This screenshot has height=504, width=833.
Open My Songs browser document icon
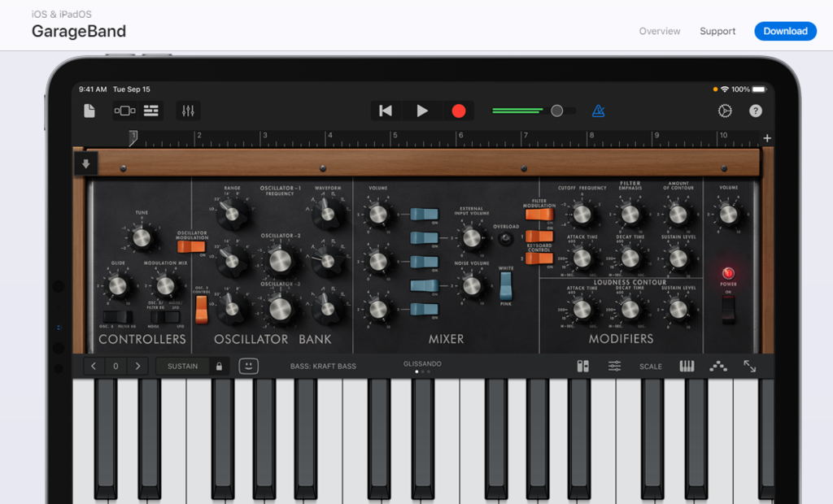click(x=89, y=111)
